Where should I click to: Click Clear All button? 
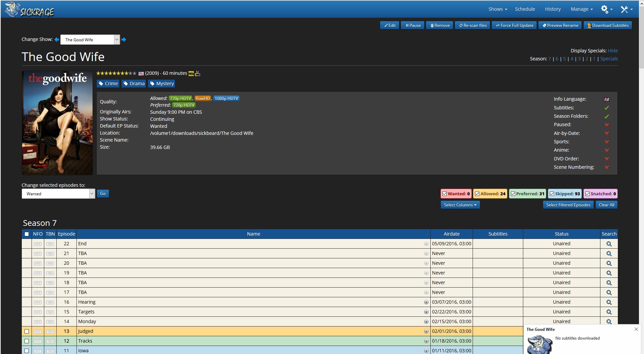(x=606, y=205)
